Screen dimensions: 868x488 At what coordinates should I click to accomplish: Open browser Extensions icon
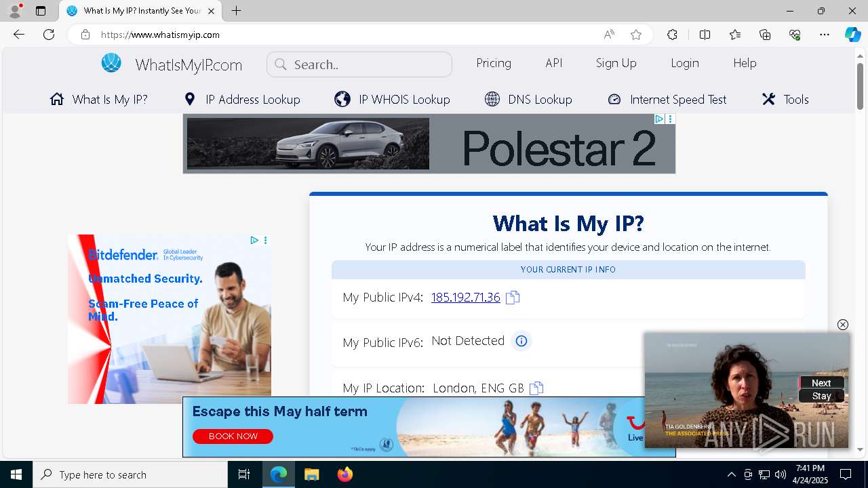pos(672,35)
